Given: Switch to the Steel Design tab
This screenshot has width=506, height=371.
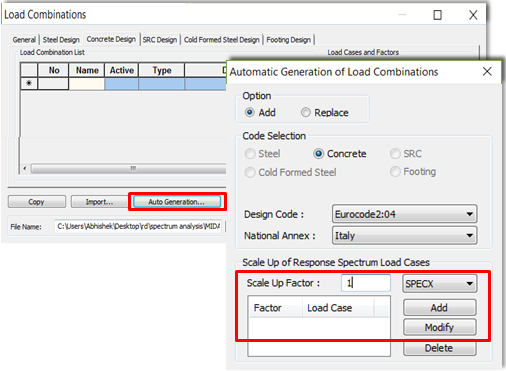Looking at the screenshot, I should 61,40.
